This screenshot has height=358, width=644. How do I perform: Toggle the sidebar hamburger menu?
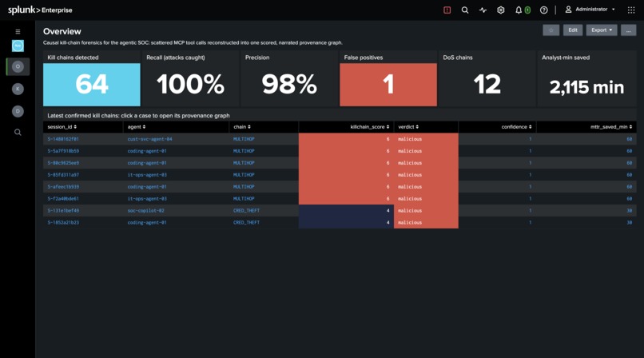(x=18, y=32)
